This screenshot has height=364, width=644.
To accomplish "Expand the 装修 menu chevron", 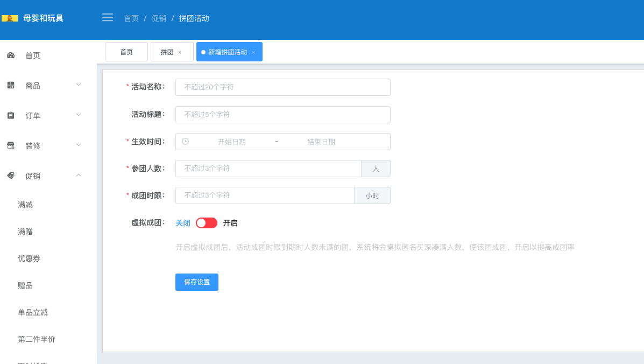I will tap(79, 145).
